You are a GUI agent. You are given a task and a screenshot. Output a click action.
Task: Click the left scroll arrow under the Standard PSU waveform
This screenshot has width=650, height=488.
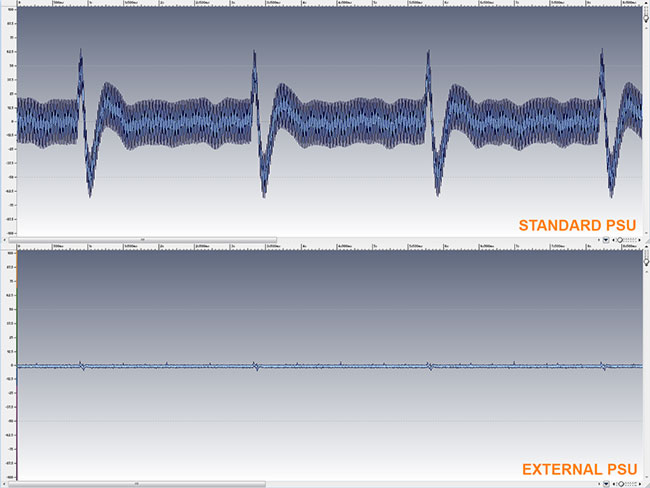click(x=5, y=240)
